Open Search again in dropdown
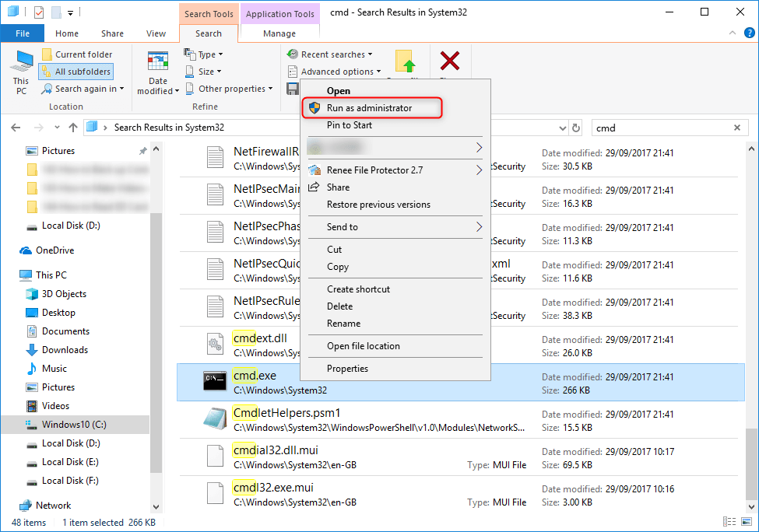 coord(83,89)
